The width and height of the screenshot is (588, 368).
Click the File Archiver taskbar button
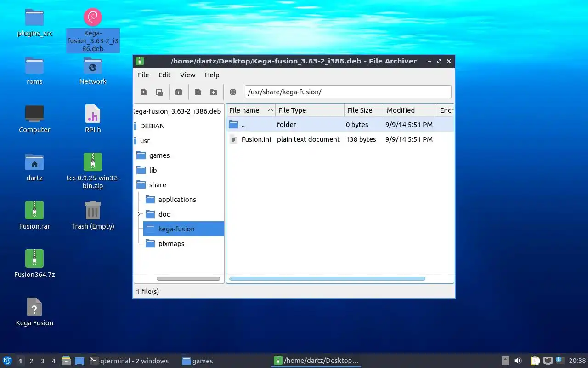(x=316, y=361)
